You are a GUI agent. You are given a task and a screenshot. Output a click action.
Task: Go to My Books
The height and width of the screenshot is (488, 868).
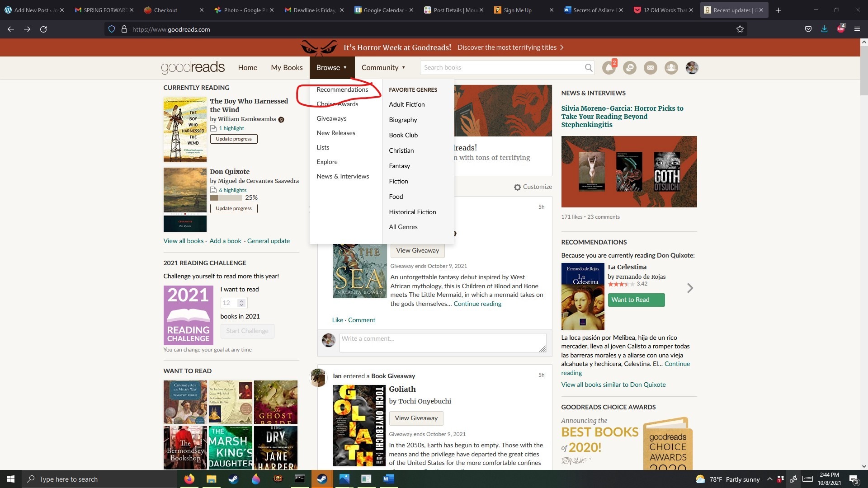[x=287, y=68]
